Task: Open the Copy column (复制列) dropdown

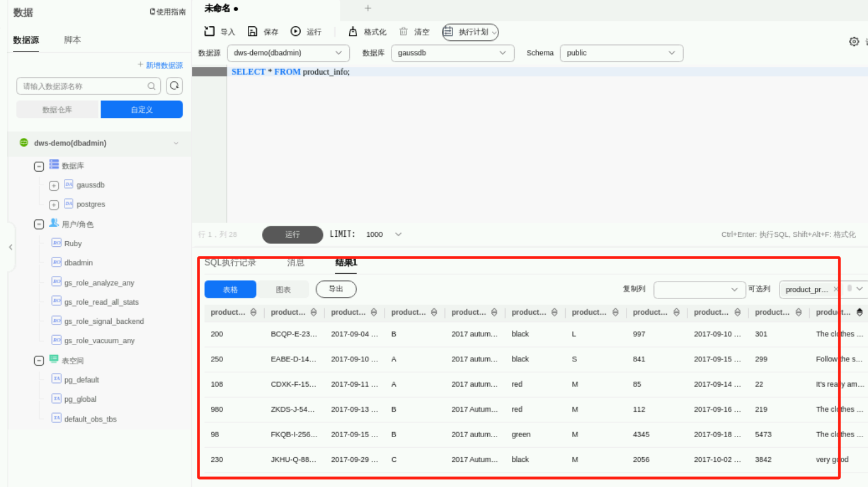Action: tap(699, 290)
